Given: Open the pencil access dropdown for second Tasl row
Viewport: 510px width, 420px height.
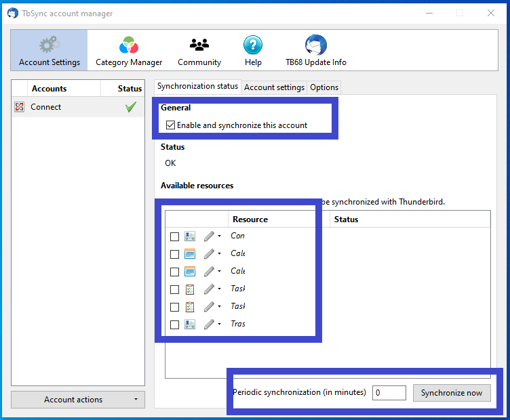Looking at the screenshot, I should (212, 306).
